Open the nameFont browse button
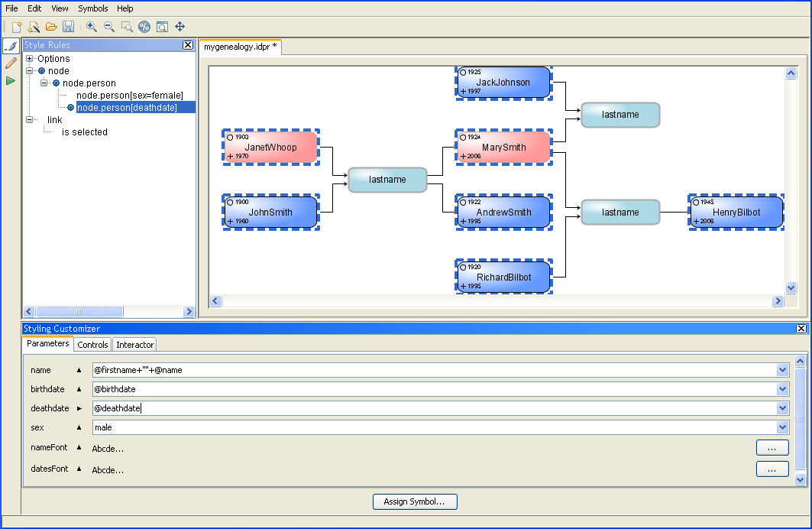The width and height of the screenshot is (812, 529). [772, 447]
